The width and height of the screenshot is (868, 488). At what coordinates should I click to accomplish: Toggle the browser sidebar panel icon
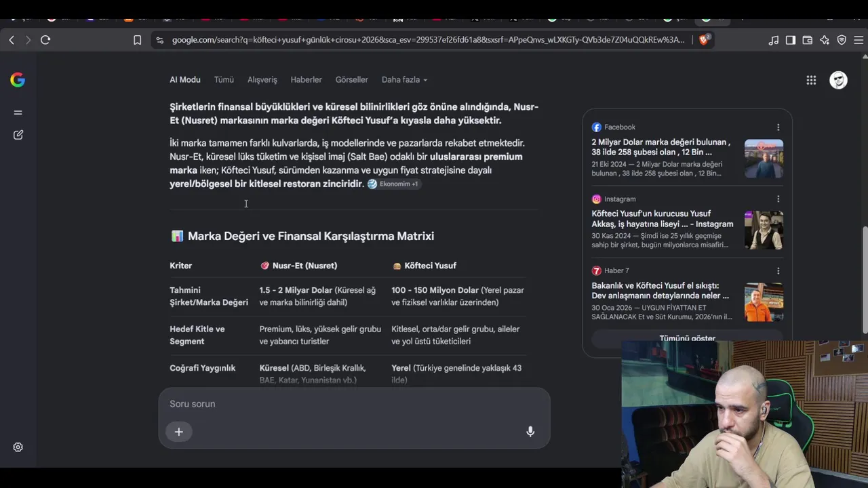pyautogui.click(x=791, y=40)
